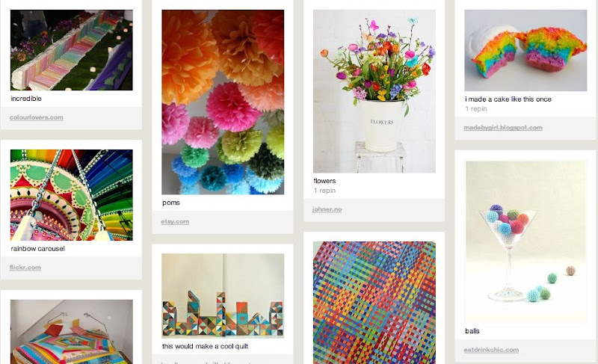Open the flowers bucket pin image
Image resolution: width=598 pixels, height=364 pixels.
pyautogui.click(x=374, y=91)
